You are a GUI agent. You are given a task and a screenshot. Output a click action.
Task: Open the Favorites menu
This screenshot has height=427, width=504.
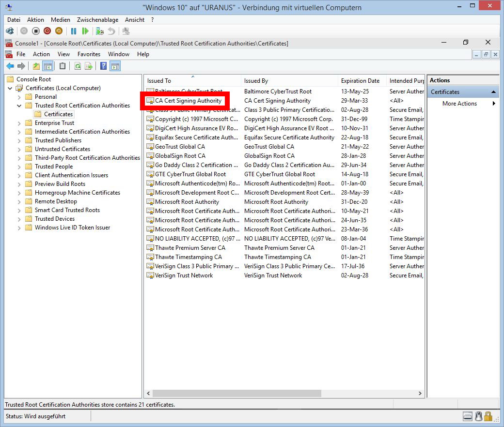(89, 54)
